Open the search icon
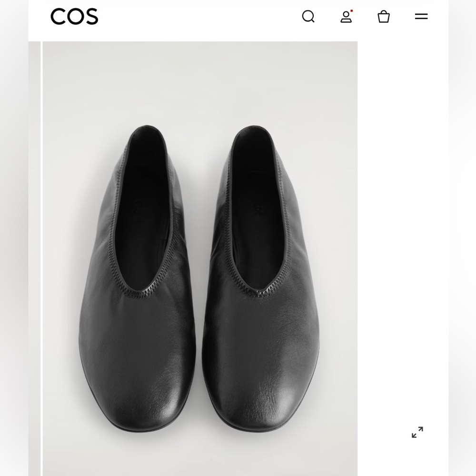 308,16
